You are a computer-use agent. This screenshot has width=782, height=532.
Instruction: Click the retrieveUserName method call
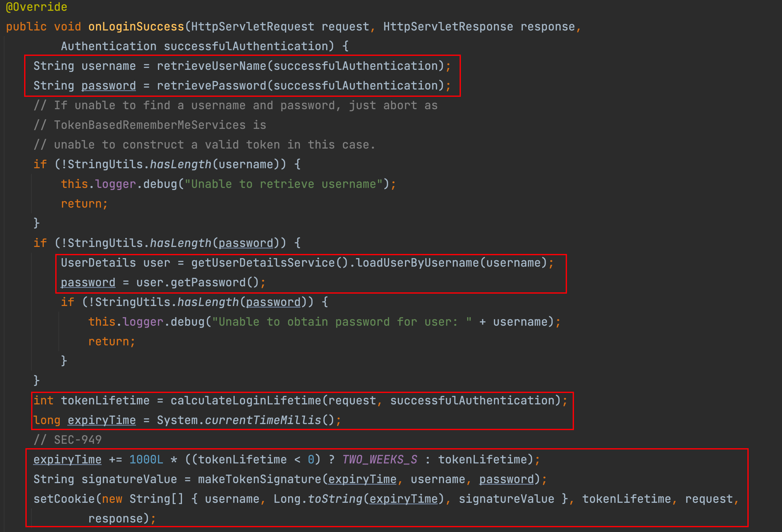tap(211, 66)
